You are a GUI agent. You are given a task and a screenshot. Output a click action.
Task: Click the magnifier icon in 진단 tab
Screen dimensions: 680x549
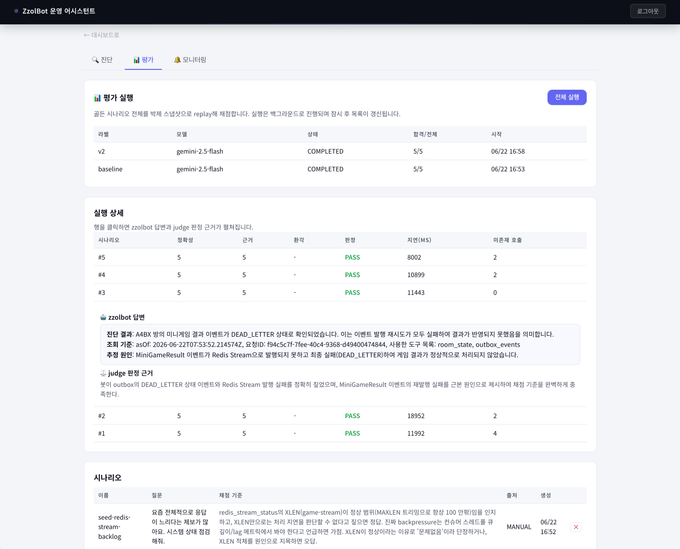95,60
